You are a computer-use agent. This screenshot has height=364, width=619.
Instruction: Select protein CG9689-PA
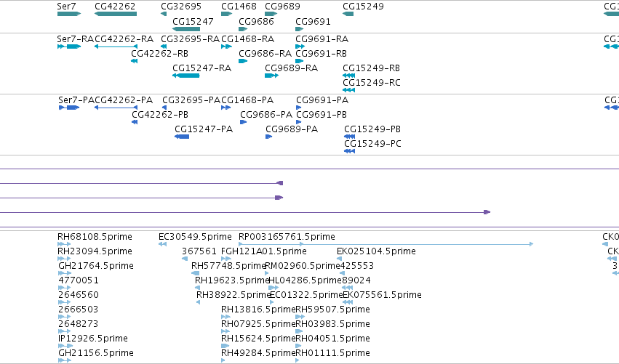[292, 129]
